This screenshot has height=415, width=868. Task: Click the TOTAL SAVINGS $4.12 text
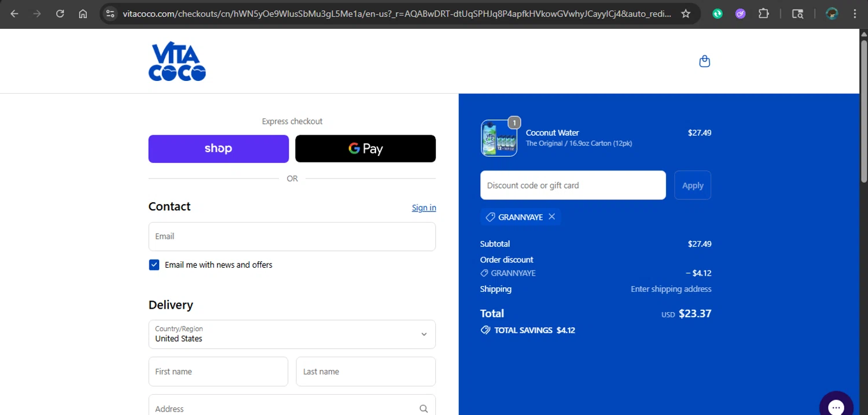(534, 331)
